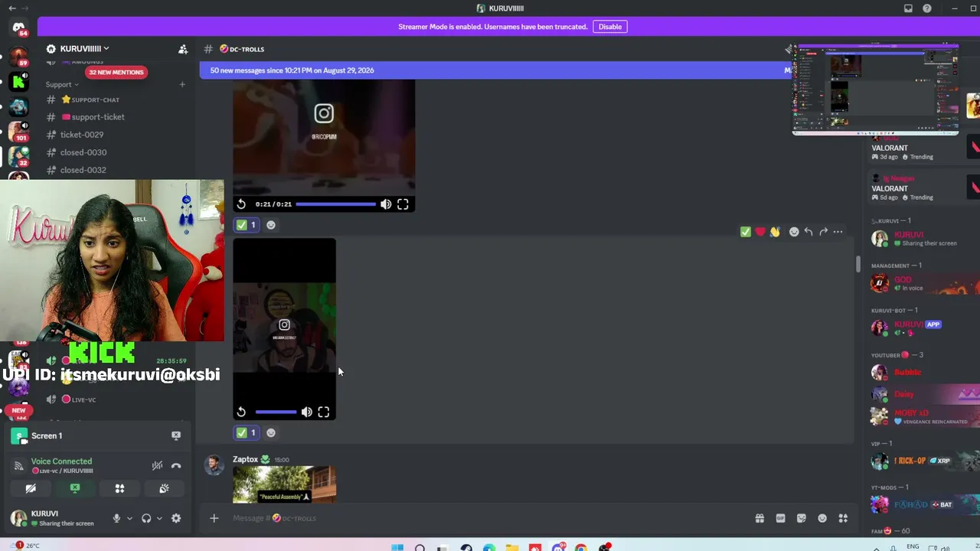Open server icon with 59 badge

click(x=18, y=56)
